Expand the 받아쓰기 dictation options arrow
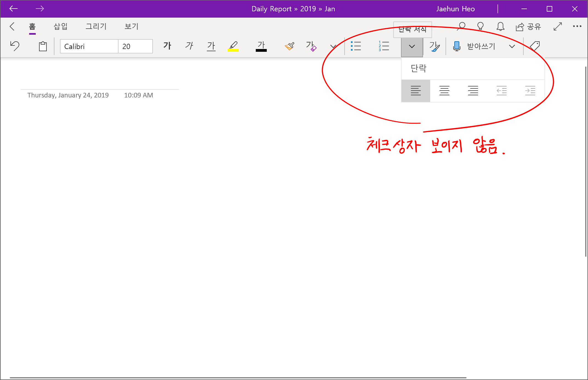This screenshot has width=588, height=380. pyautogui.click(x=512, y=46)
